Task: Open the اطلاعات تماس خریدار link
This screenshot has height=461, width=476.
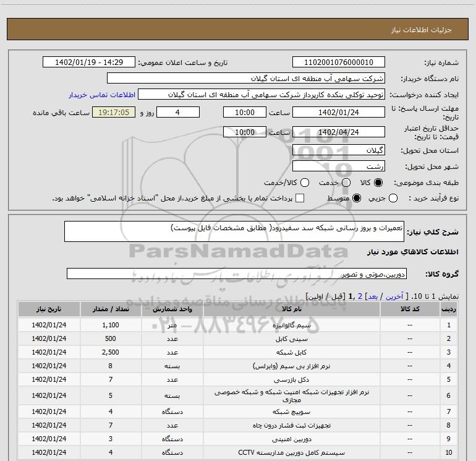Action: [102, 95]
